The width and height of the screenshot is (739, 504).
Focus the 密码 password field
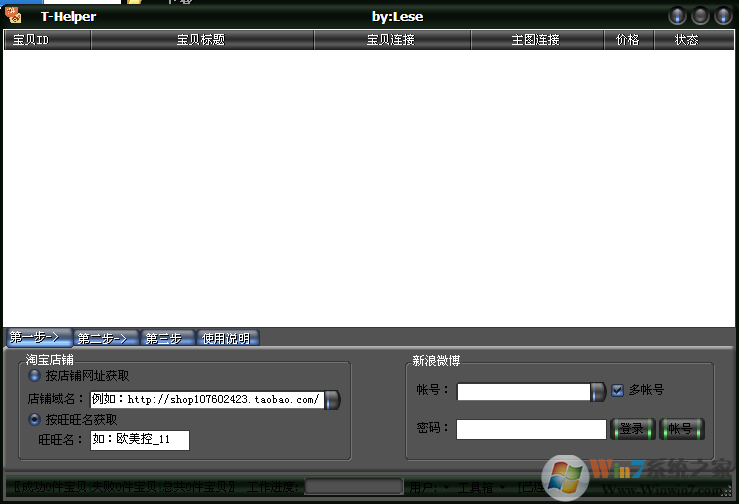tap(531, 429)
